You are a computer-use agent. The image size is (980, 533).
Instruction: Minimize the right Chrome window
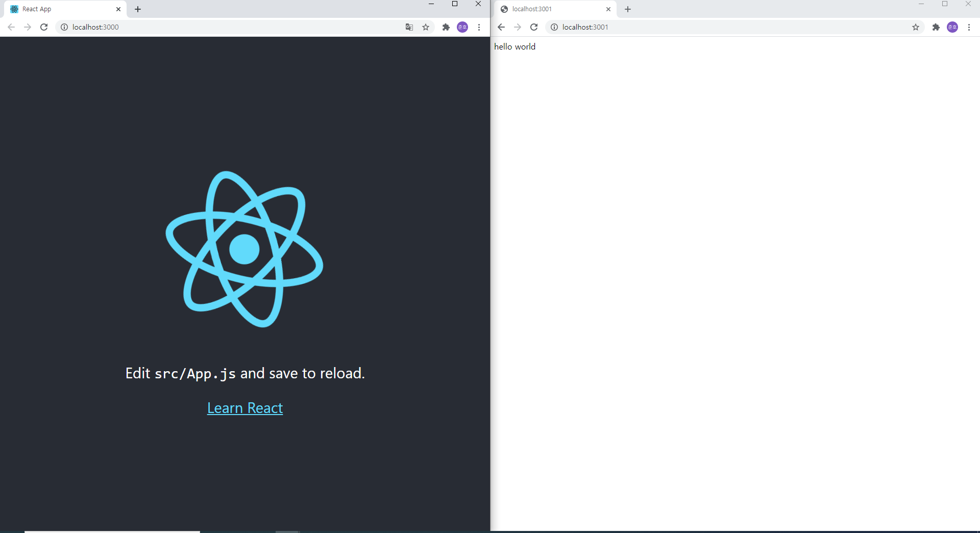[x=921, y=4]
